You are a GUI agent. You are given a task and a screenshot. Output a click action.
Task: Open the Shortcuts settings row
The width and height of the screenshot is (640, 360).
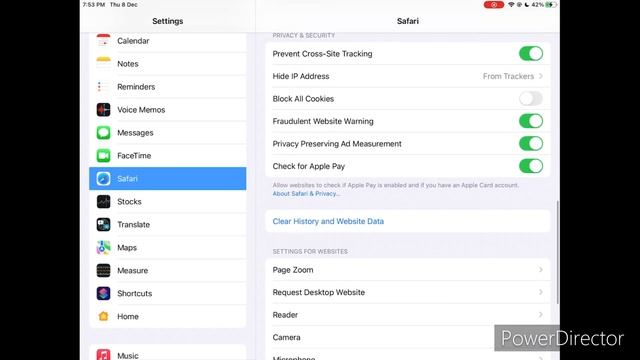(x=168, y=293)
